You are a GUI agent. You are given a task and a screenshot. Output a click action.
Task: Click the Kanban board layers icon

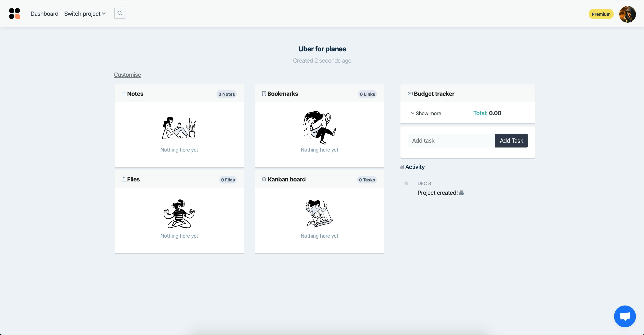pyautogui.click(x=264, y=179)
